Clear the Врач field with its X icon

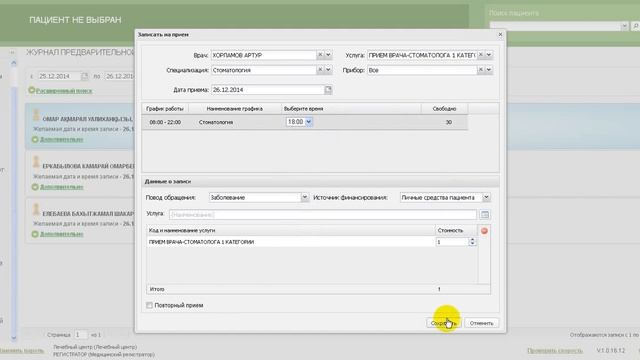pyautogui.click(x=320, y=55)
